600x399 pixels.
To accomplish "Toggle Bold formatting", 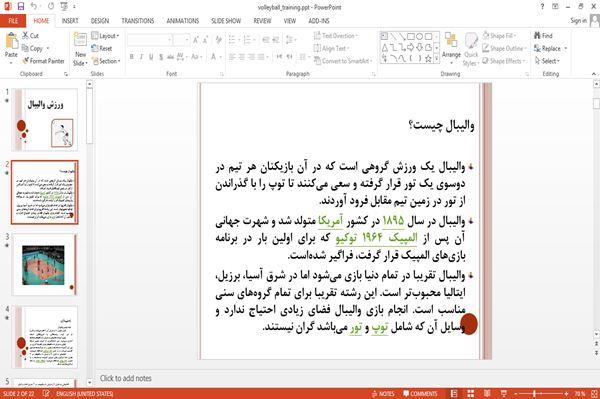I will point(132,57).
